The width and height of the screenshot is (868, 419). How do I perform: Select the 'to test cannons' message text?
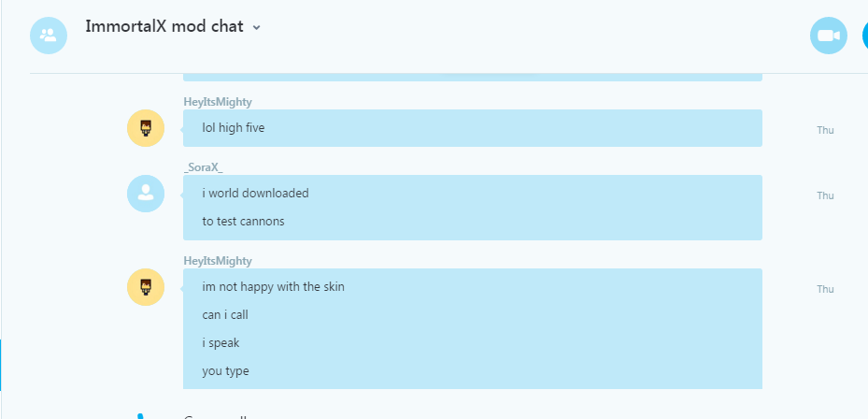(x=244, y=221)
